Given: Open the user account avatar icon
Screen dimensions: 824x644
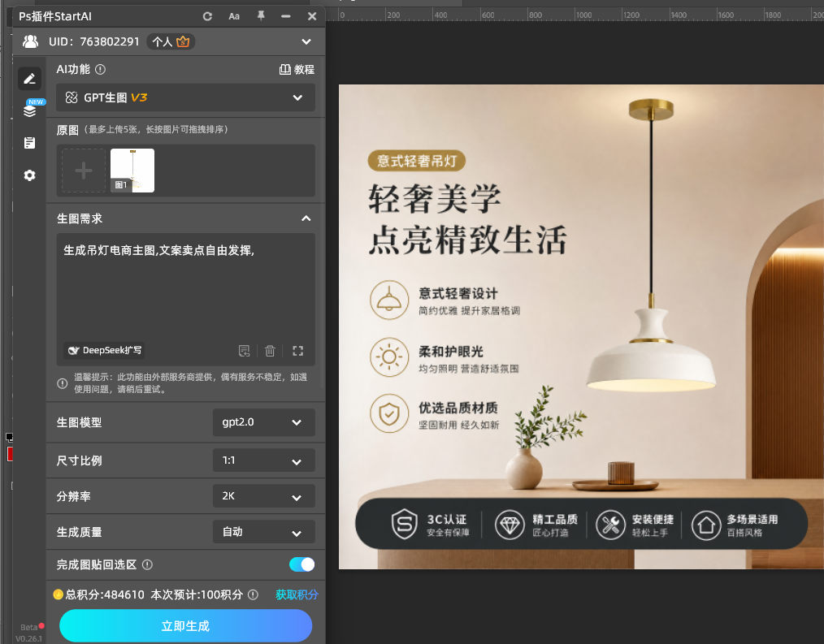Looking at the screenshot, I should [31, 41].
